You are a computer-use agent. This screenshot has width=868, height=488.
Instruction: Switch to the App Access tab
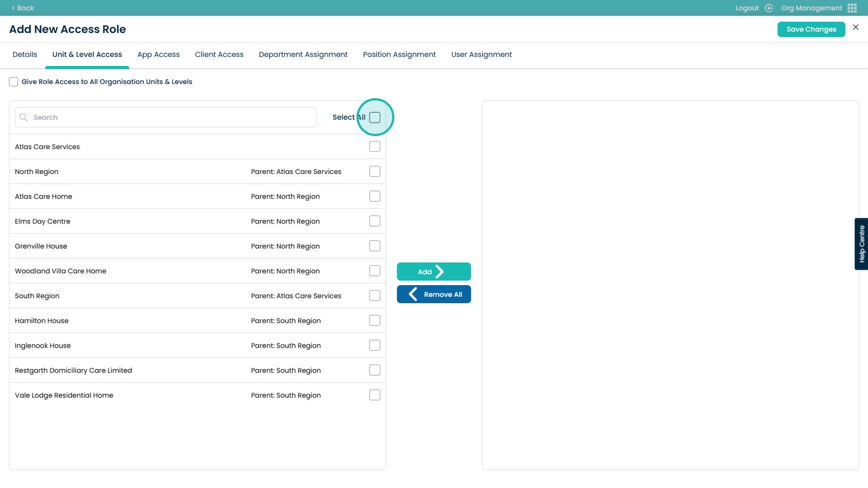click(x=158, y=55)
